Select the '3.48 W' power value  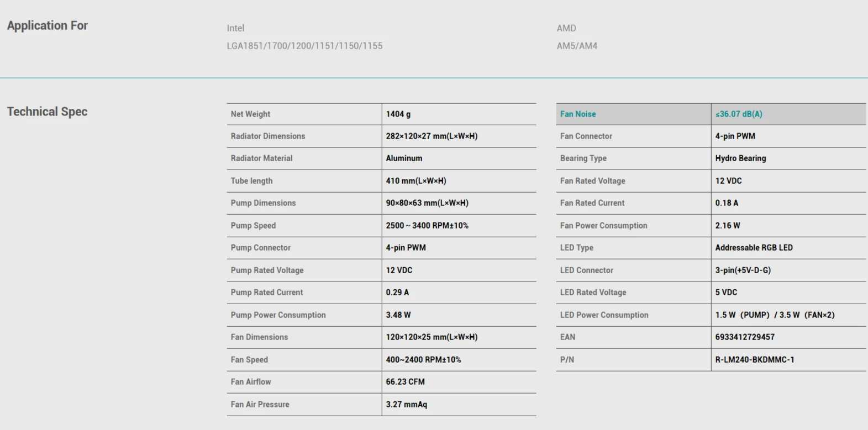(398, 315)
